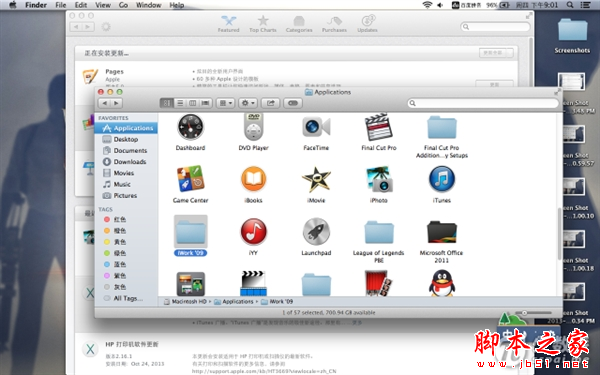600x375 pixels.
Task: Select the League of Legends PBE folder
Action: pyautogui.click(x=378, y=232)
